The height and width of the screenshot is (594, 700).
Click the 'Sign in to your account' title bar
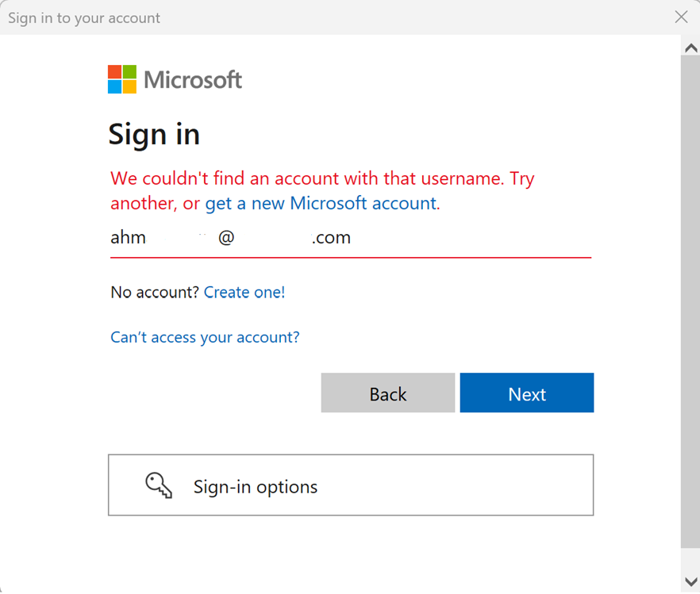point(84,17)
